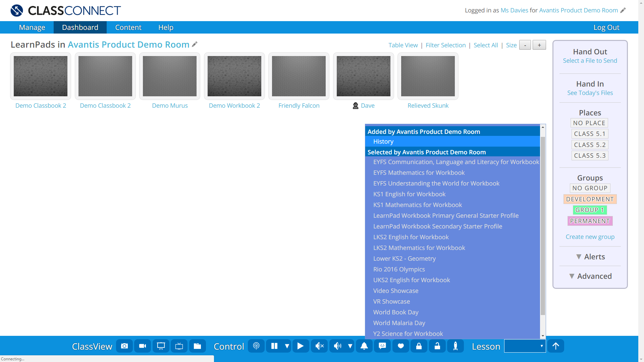The width and height of the screenshot is (644, 362).
Task: Select History in the lesson list
Action: 452,142
